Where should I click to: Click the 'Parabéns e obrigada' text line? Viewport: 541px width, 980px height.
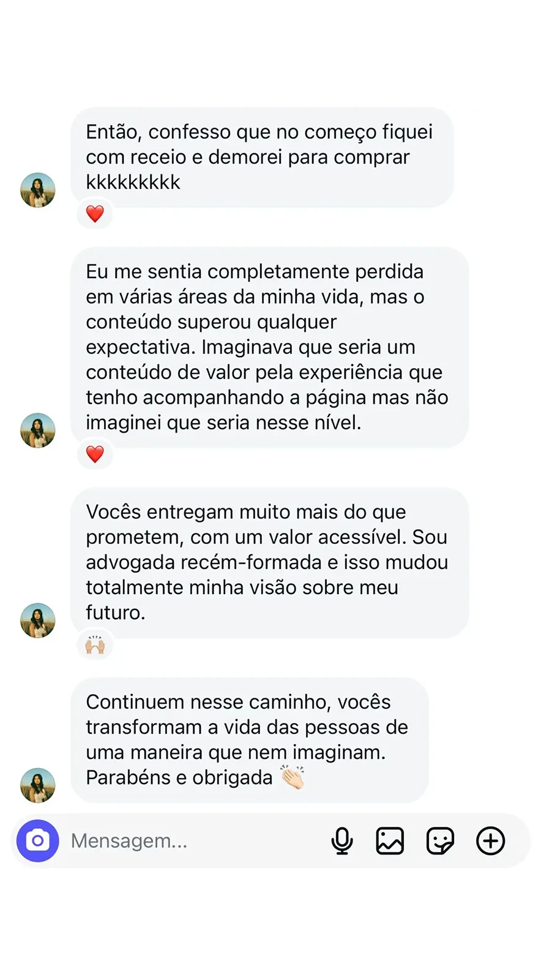click(x=179, y=777)
